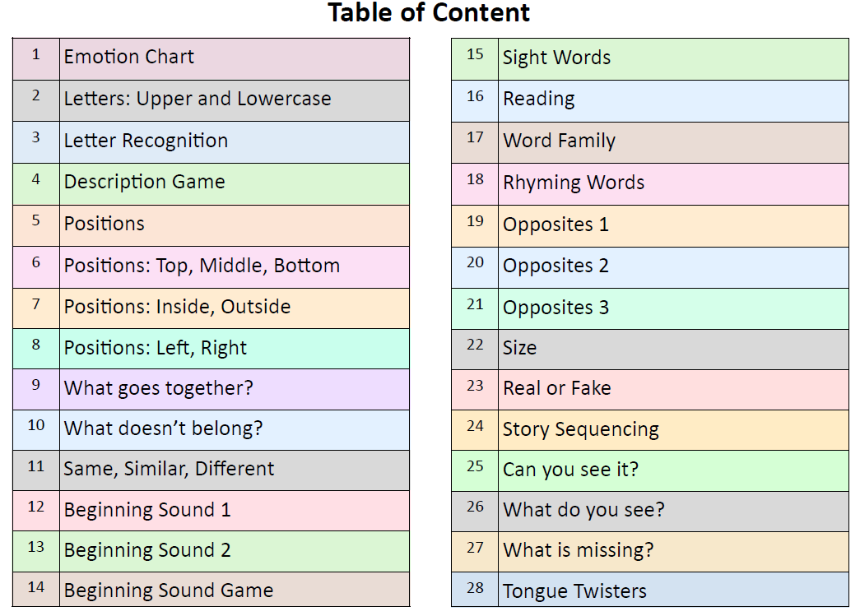The height and width of the screenshot is (616, 860).
Task: Go to Story Sequencing section
Action: pyautogui.click(x=580, y=429)
